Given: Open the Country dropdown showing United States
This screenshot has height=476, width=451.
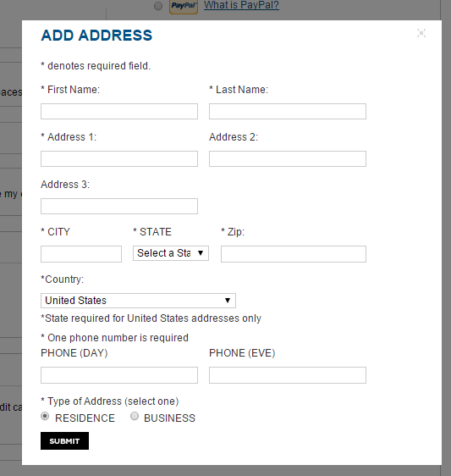Looking at the screenshot, I should click(x=138, y=301).
